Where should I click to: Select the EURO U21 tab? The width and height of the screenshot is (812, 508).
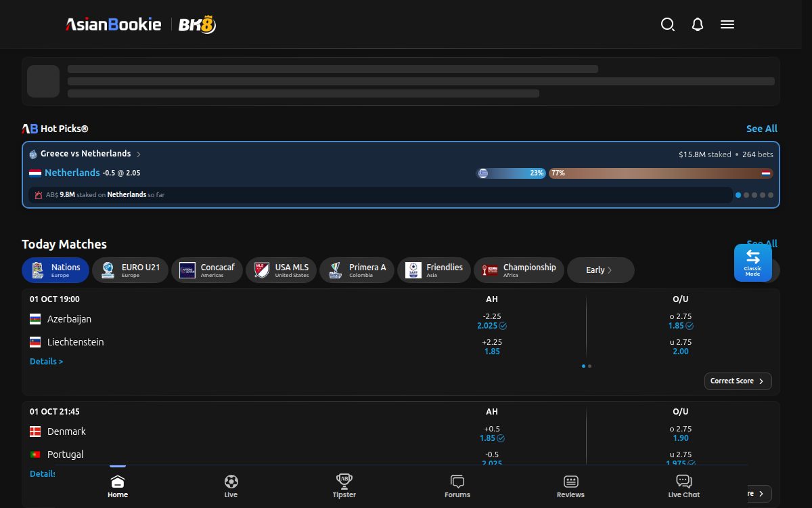130,270
